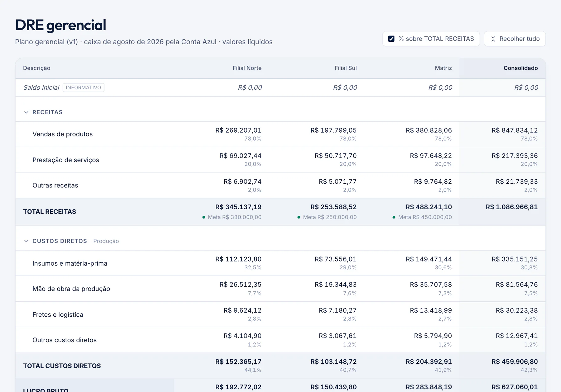Click the Matriz column header
This screenshot has width=561, height=392.
443,68
